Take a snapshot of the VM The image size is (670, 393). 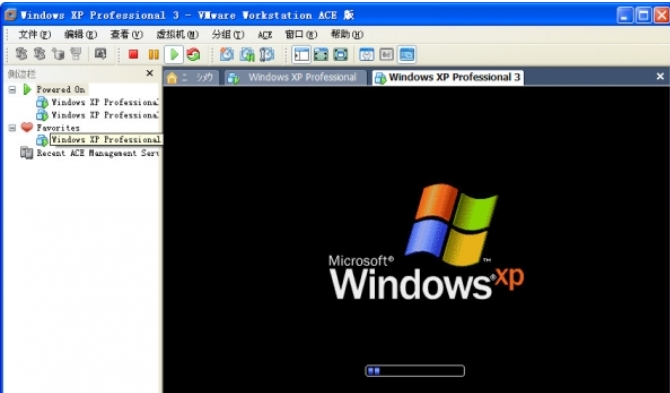(227, 54)
